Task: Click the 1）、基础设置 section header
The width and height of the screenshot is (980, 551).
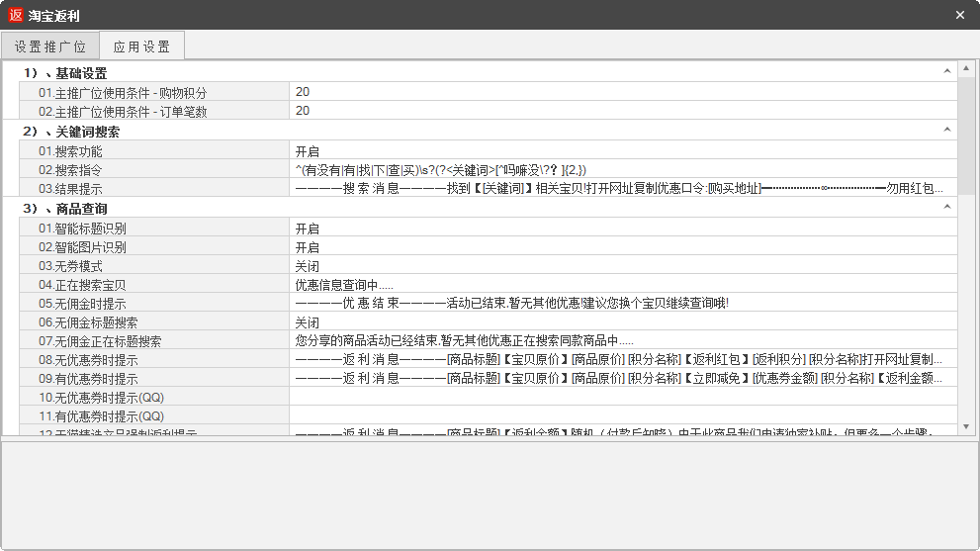Action: click(x=65, y=73)
